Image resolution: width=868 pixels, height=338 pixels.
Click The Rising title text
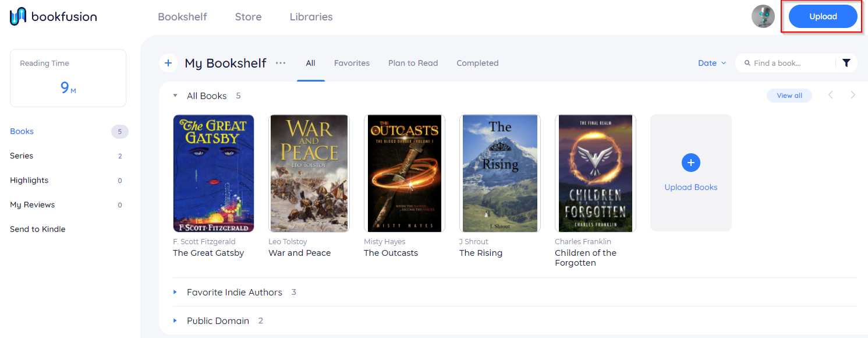(481, 253)
